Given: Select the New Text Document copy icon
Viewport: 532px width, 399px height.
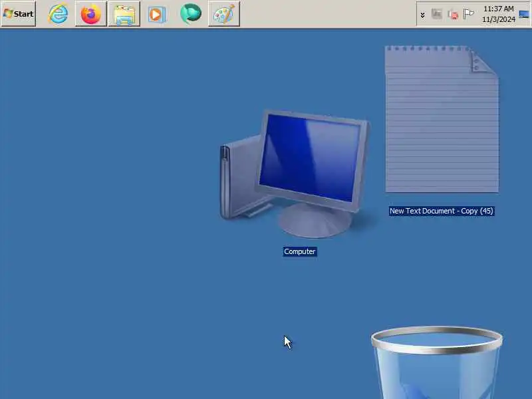Looking at the screenshot, I should [442, 120].
